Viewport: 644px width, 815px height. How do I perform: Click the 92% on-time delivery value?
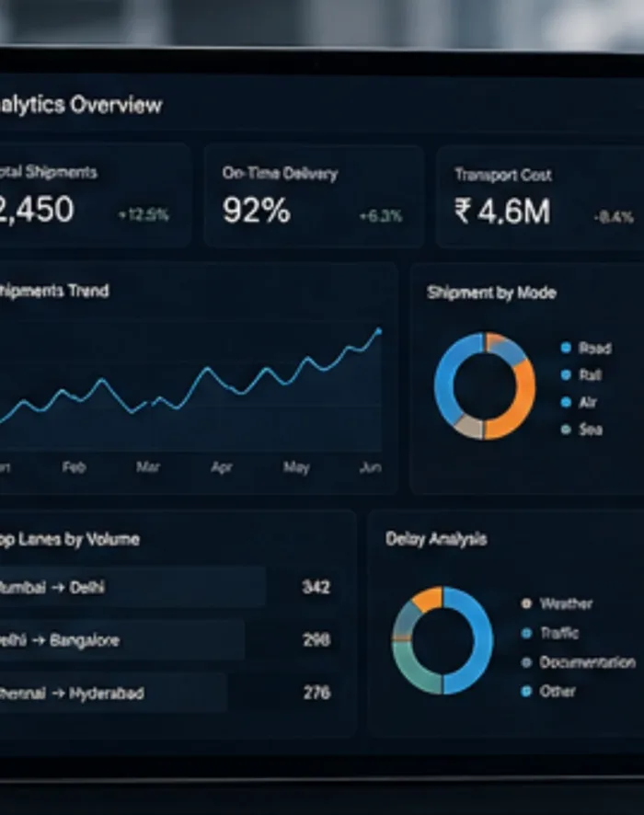257,211
